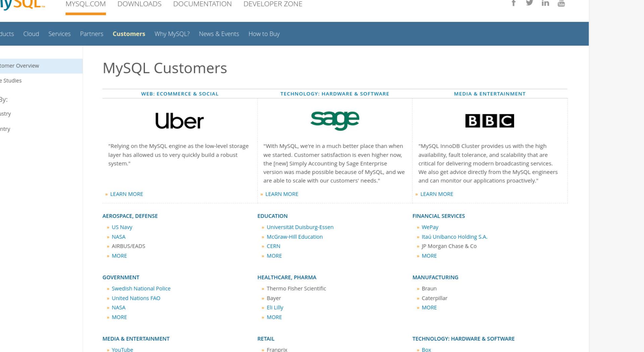Click MORE under Healthcare, Pharma
644x352 pixels.
[x=274, y=317]
